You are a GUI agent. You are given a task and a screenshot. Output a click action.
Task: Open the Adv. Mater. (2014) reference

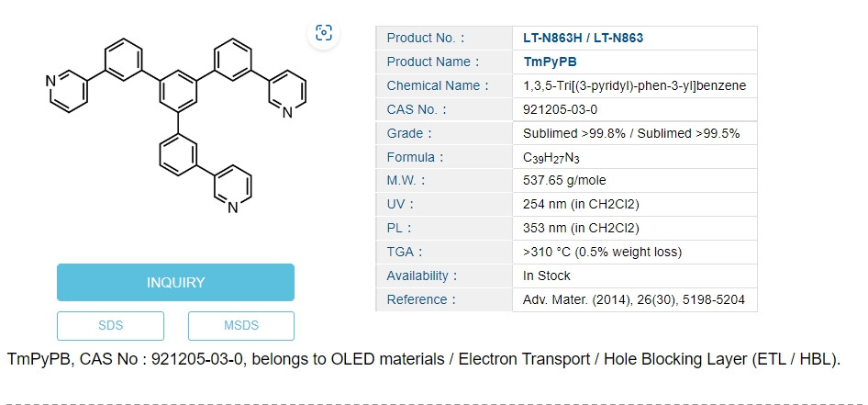pyautogui.click(x=633, y=299)
